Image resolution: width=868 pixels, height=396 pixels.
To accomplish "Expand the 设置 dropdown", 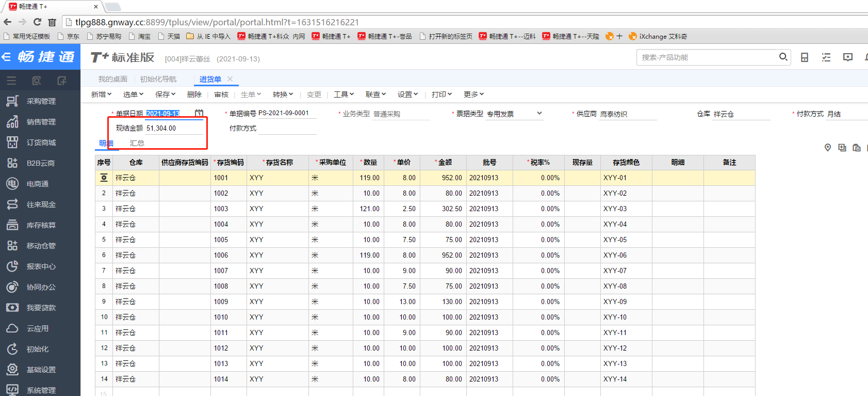I will coord(407,94).
